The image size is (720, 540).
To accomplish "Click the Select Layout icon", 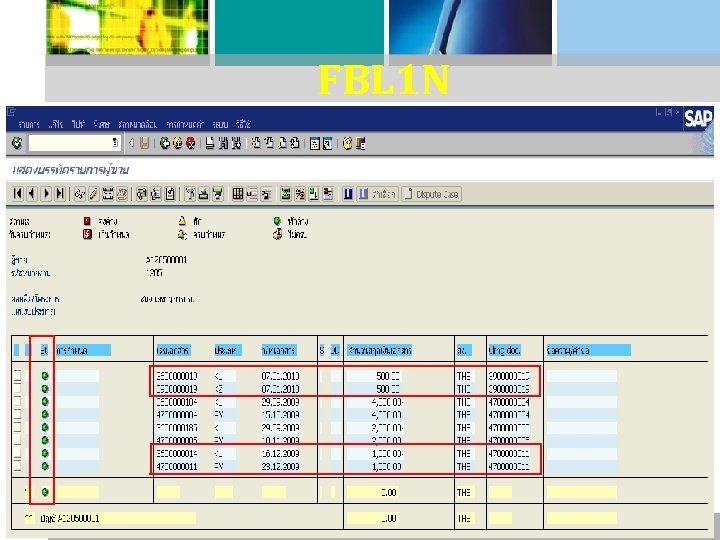I will click(x=252, y=194).
